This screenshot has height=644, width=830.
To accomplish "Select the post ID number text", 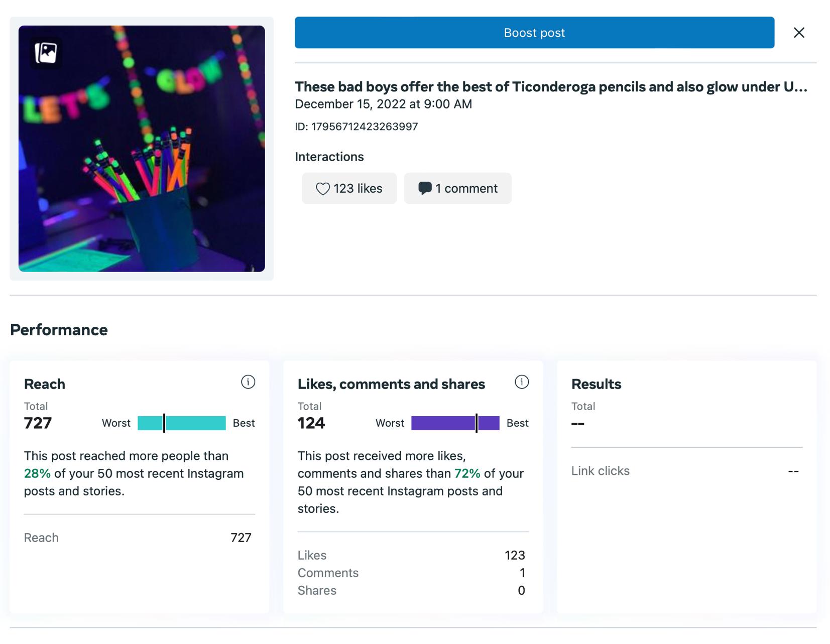I will (364, 126).
